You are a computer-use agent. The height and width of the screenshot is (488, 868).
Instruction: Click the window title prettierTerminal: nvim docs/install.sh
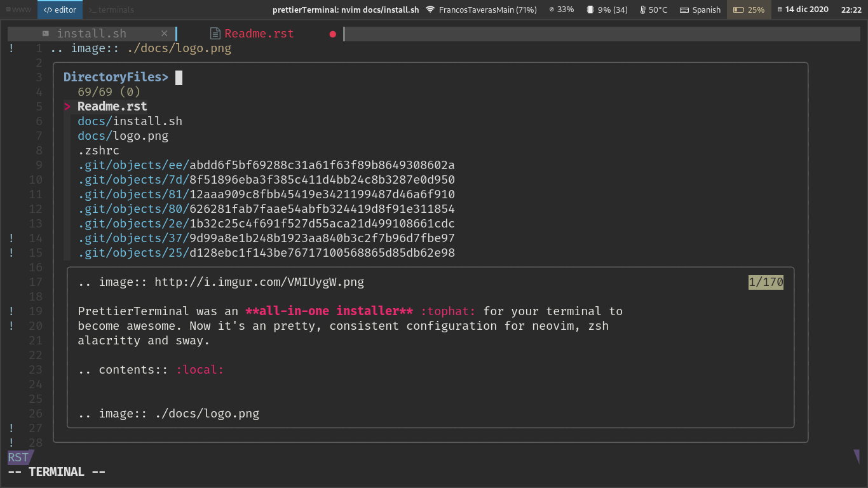(x=346, y=10)
